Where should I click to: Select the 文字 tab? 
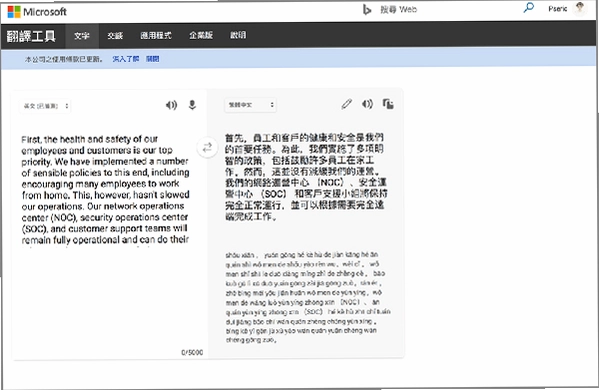click(81, 36)
